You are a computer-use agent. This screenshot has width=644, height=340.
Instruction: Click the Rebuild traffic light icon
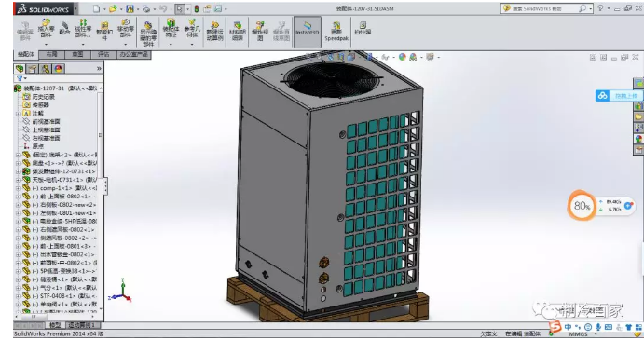[197, 8]
